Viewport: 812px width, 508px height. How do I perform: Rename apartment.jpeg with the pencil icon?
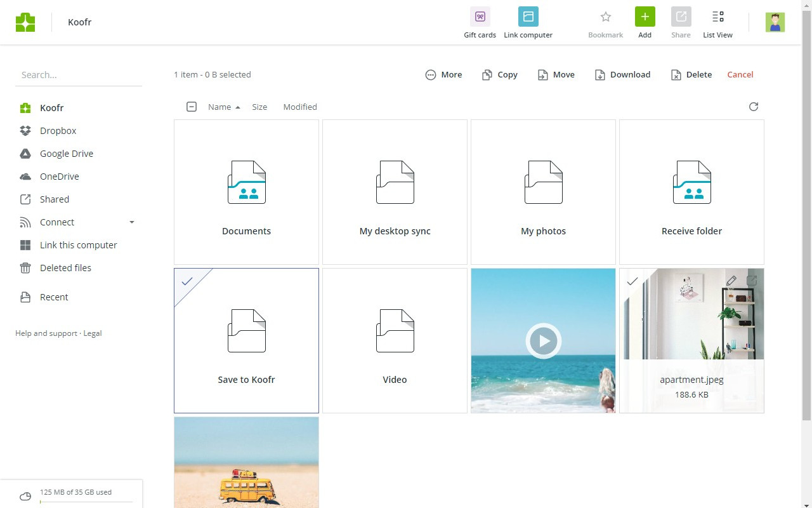pos(731,281)
